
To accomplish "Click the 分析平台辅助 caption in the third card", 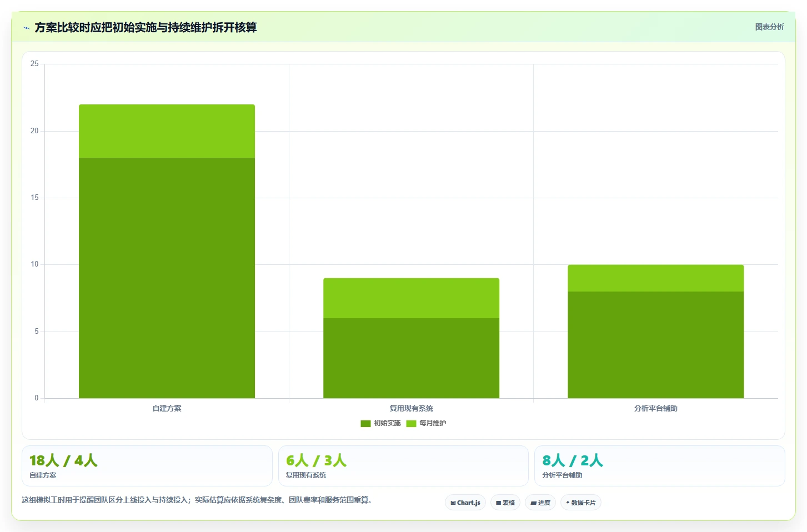I will point(562,475).
